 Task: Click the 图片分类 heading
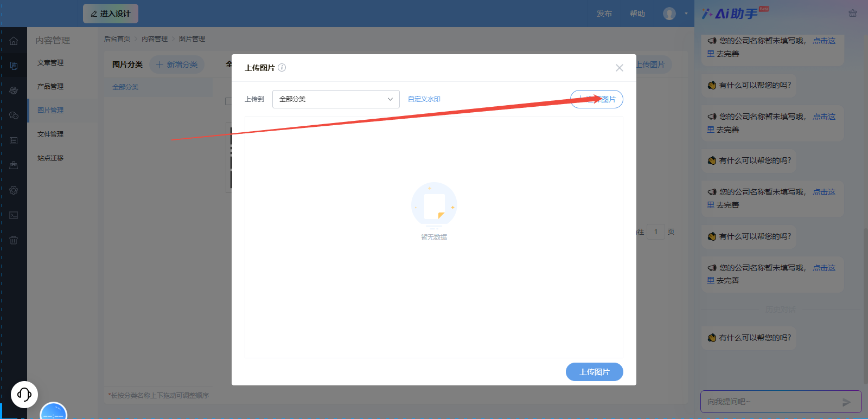(x=127, y=65)
